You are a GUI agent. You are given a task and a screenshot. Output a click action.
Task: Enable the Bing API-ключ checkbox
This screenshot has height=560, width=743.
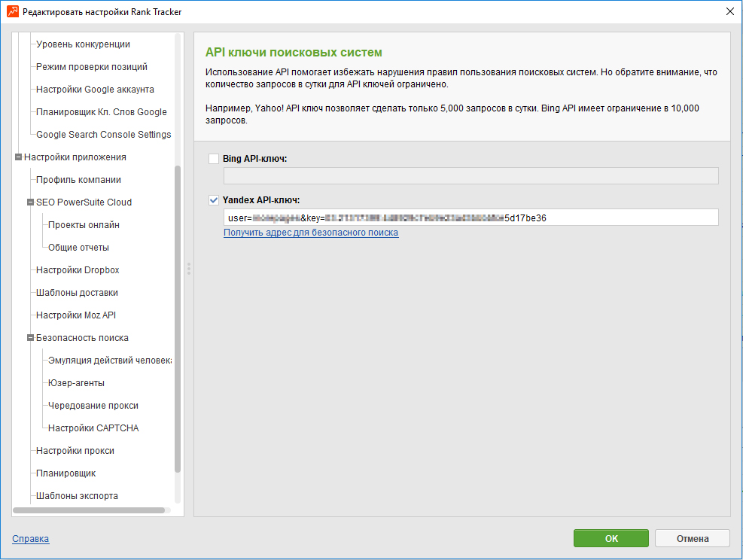tap(214, 159)
